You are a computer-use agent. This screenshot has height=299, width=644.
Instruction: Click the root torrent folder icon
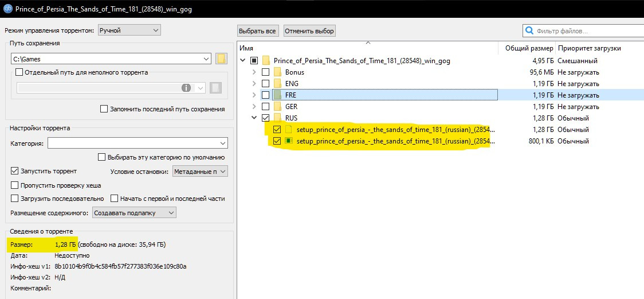[266, 61]
